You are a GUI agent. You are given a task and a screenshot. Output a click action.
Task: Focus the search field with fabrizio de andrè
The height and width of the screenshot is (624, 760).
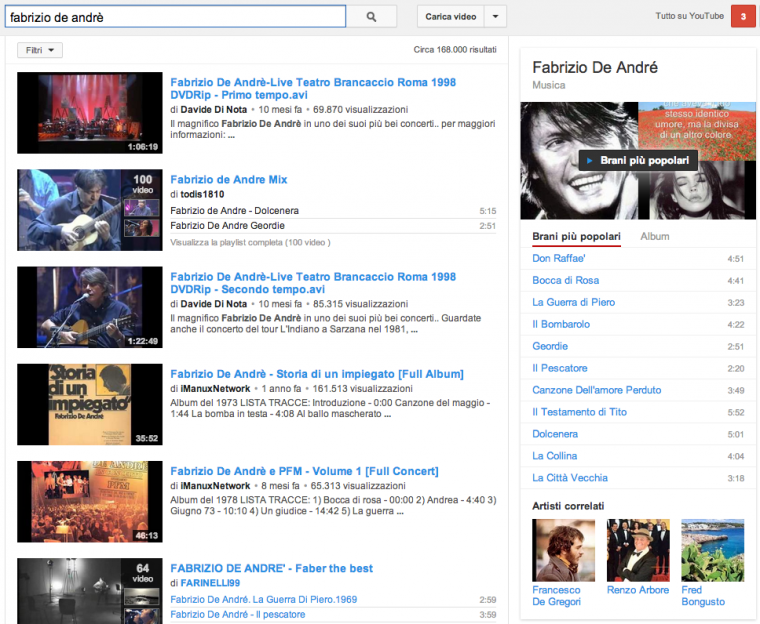[175, 17]
